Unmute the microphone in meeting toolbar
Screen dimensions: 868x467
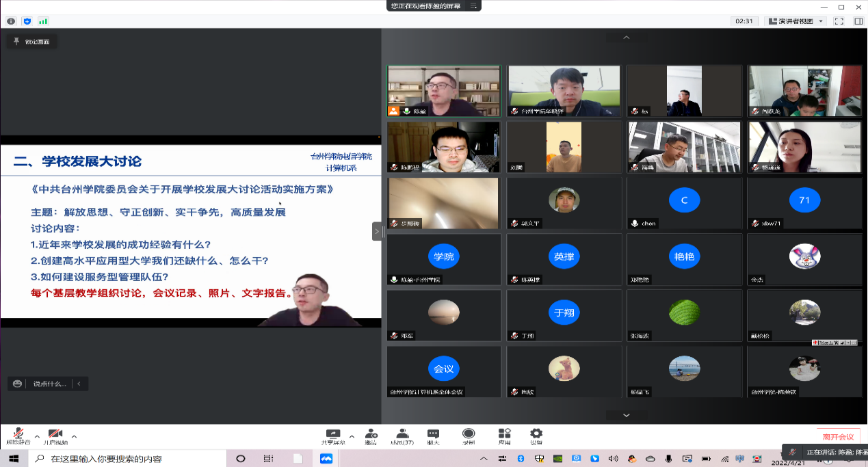pos(15,435)
